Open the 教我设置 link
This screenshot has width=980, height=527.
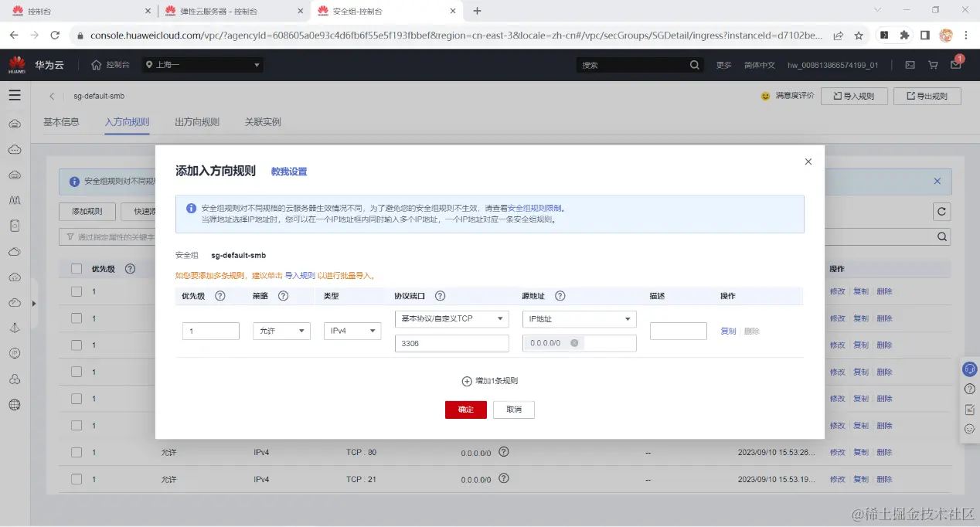click(x=289, y=172)
